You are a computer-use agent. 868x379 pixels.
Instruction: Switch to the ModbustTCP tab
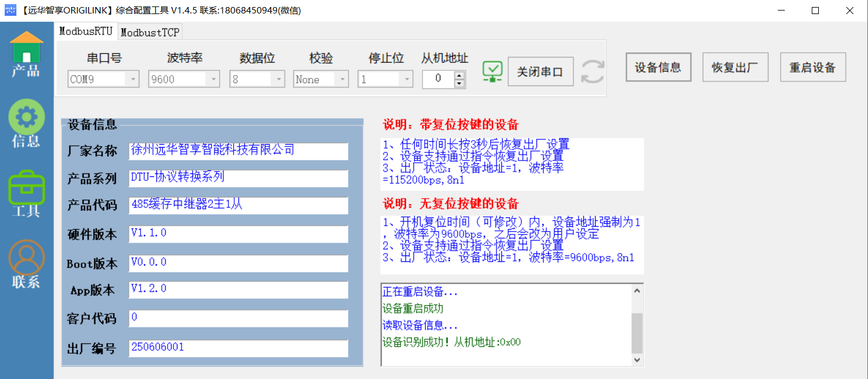coord(150,32)
